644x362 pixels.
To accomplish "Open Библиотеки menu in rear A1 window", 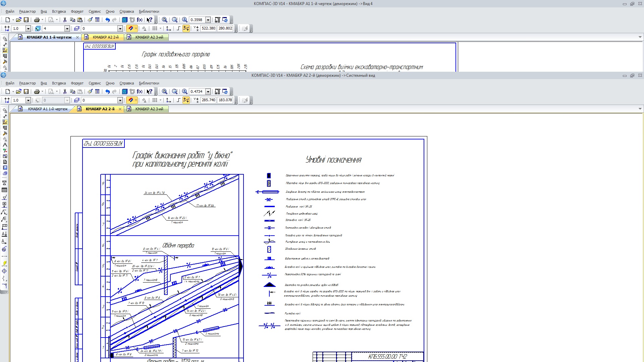I will [x=149, y=11].
